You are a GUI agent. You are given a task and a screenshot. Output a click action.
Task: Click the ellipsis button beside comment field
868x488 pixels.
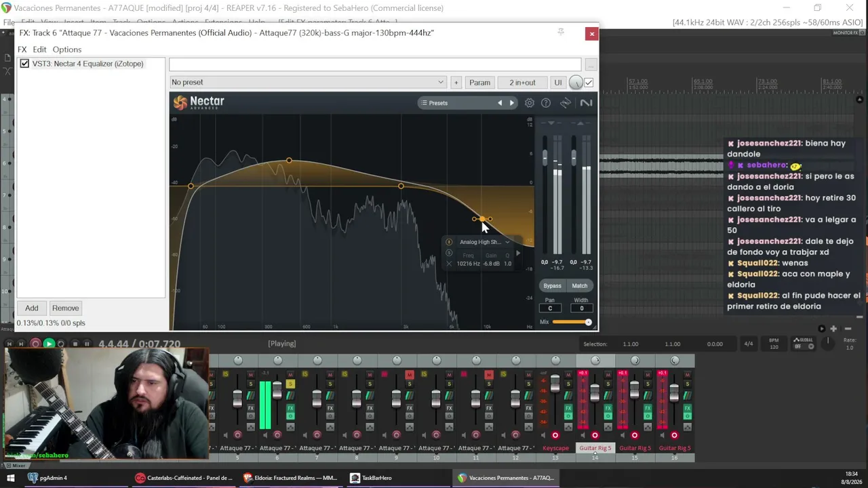pyautogui.click(x=591, y=64)
